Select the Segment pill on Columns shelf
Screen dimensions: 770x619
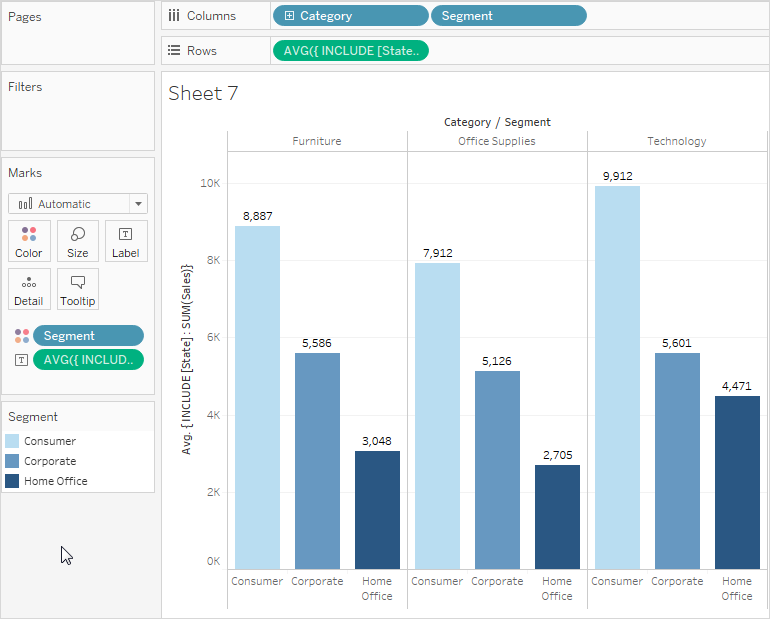tap(509, 16)
